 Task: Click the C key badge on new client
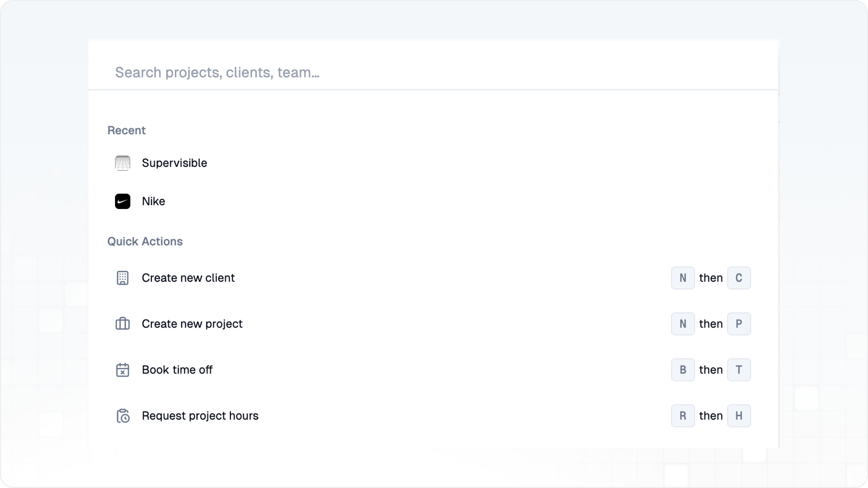click(x=739, y=278)
